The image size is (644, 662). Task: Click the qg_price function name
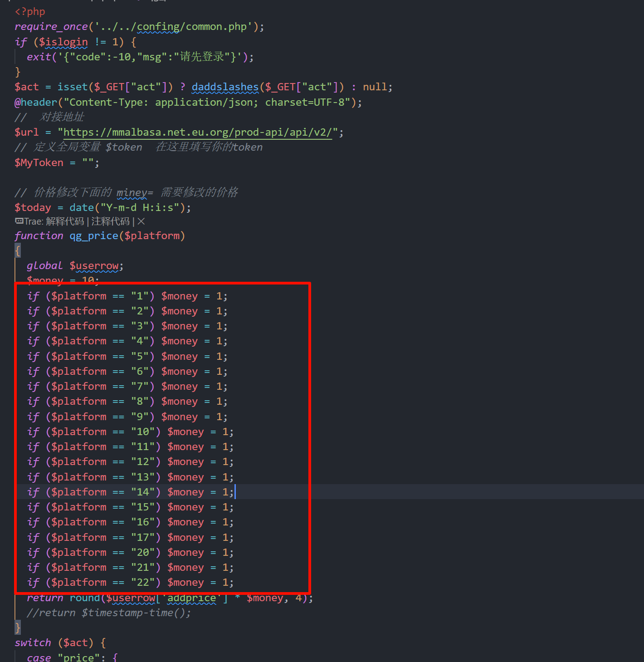coord(93,236)
